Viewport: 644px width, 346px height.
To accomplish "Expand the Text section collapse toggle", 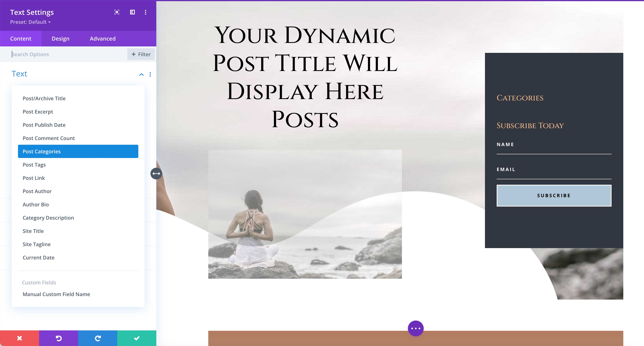I will (x=141, y=75).
